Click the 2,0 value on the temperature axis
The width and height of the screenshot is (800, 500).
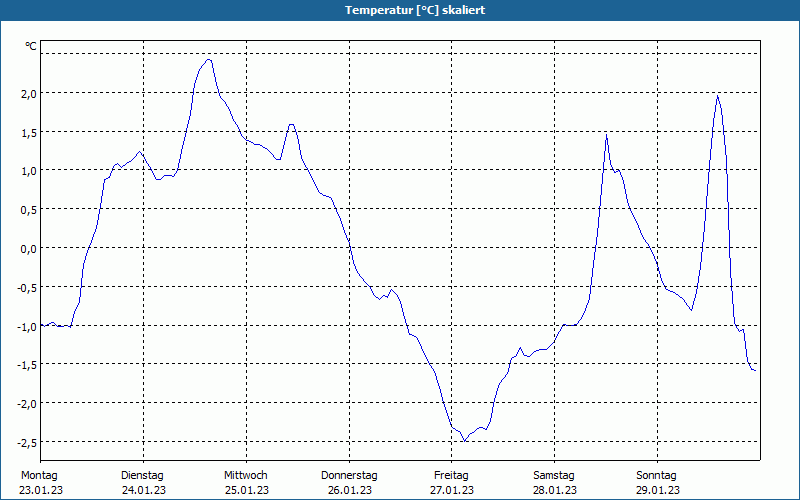[x=29, y=93]
